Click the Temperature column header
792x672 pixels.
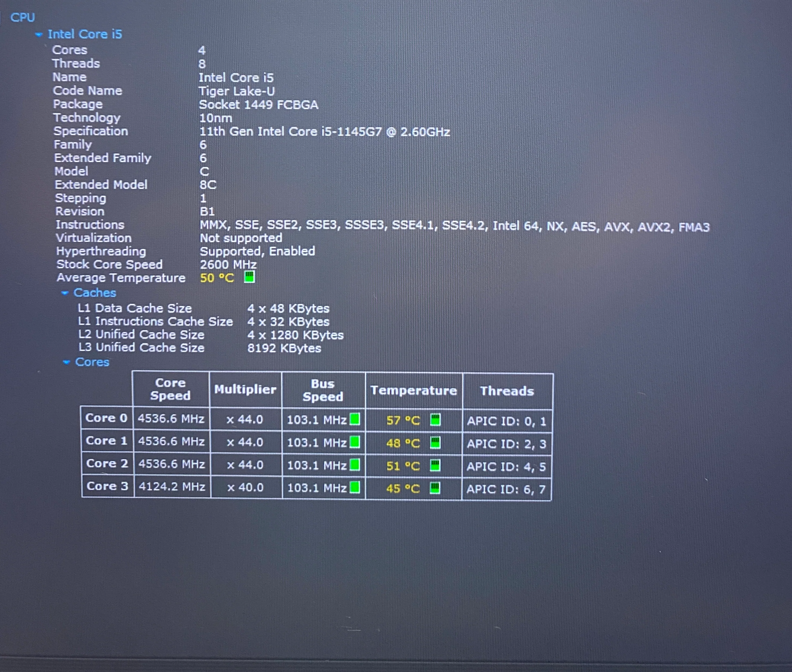tap(414, 391)
